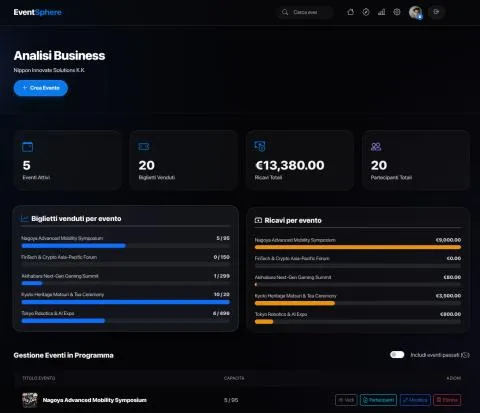480x413 pixels.
Task: Open the user profile avatar
Action: 415,12
